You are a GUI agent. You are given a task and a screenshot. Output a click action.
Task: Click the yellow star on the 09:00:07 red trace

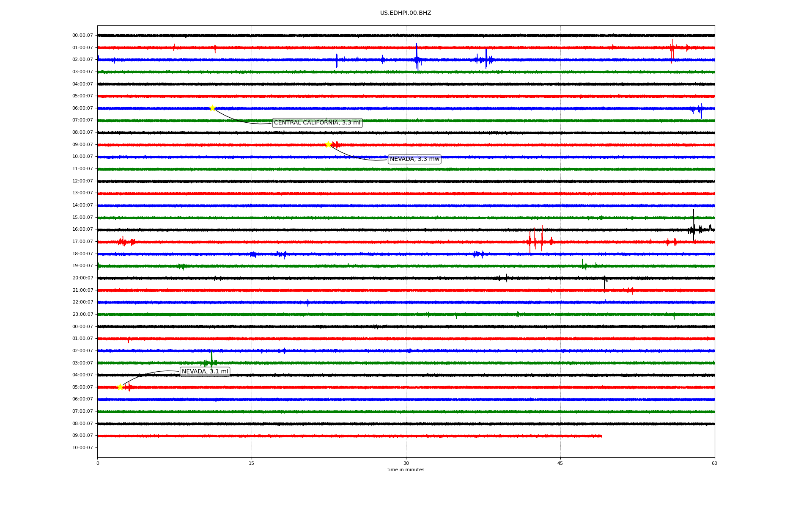[x=328, y=144]
